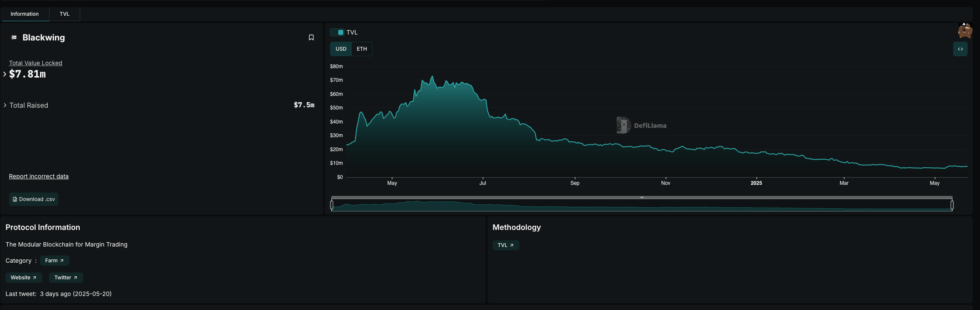The image size is (980, 310).
Task: Click the $7.81m TVL value
Action: point(27,74)
